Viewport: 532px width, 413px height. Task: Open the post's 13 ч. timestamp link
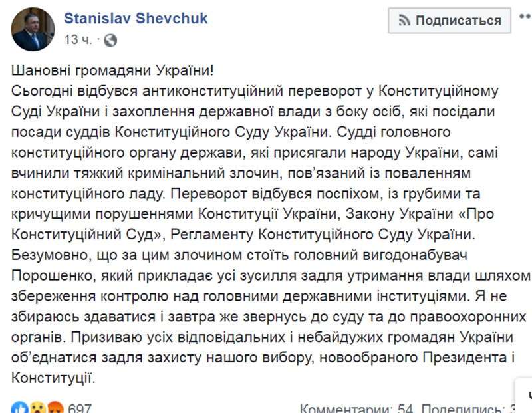coord(77,39)
